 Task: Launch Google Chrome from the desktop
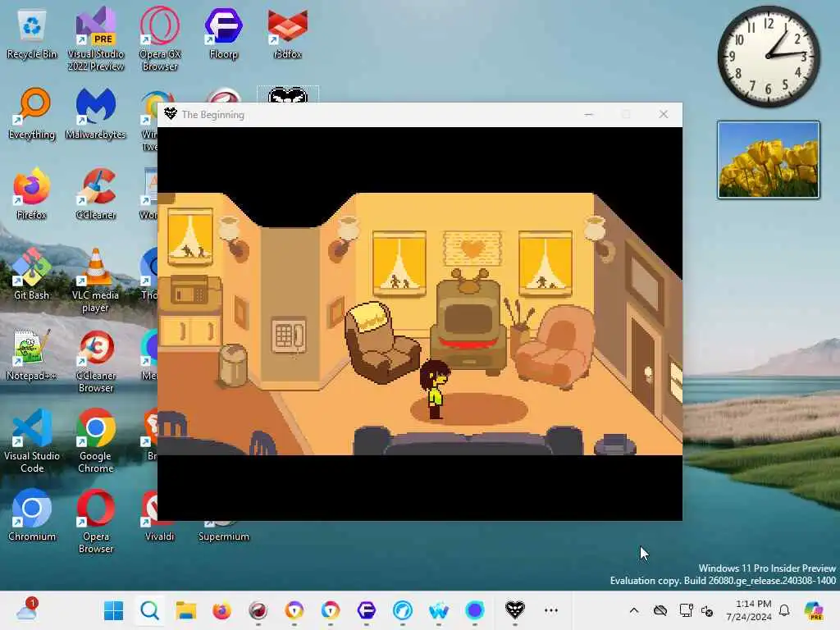point(95,441)
